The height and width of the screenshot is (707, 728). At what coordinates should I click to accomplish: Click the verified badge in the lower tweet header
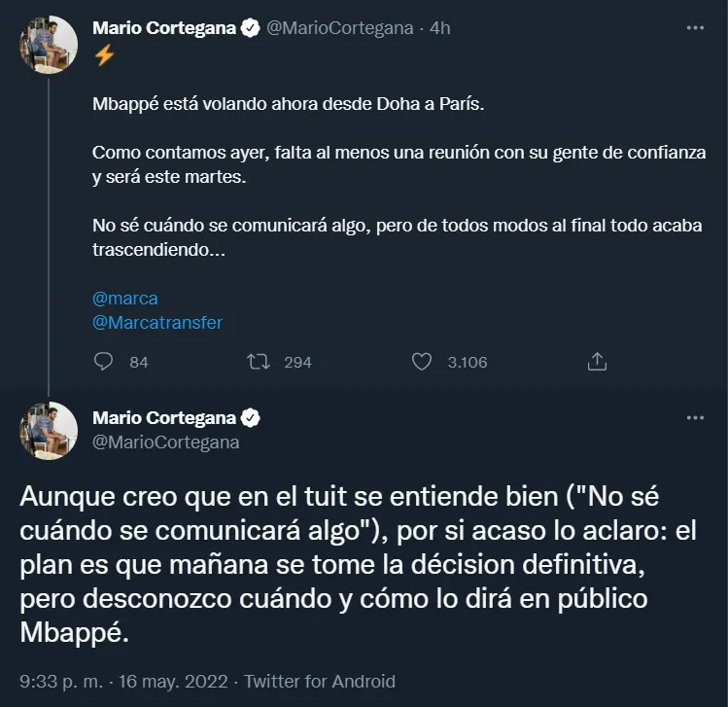250,418
